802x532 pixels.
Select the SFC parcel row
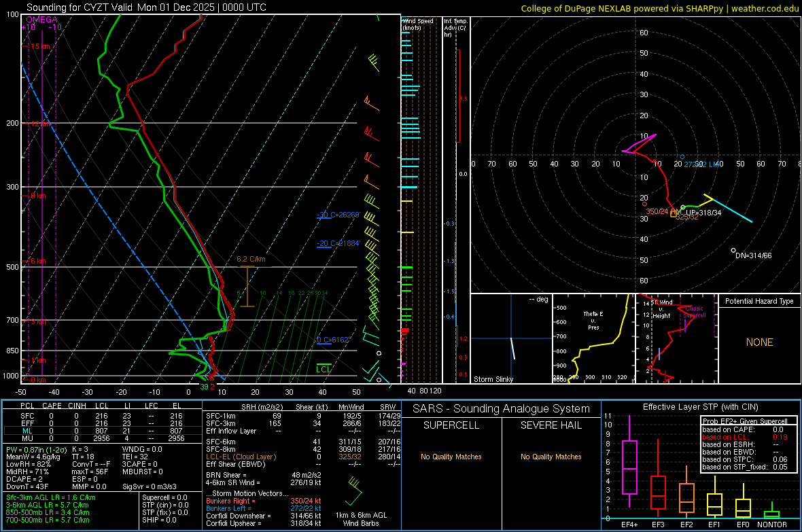coord(102,416)
